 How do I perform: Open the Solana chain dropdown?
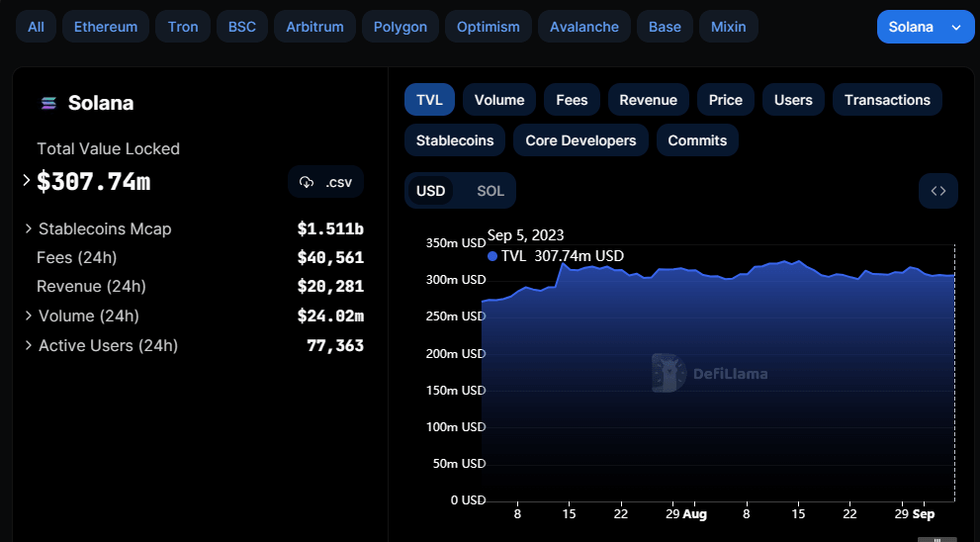pyautogui.click(x=925, y=27)
